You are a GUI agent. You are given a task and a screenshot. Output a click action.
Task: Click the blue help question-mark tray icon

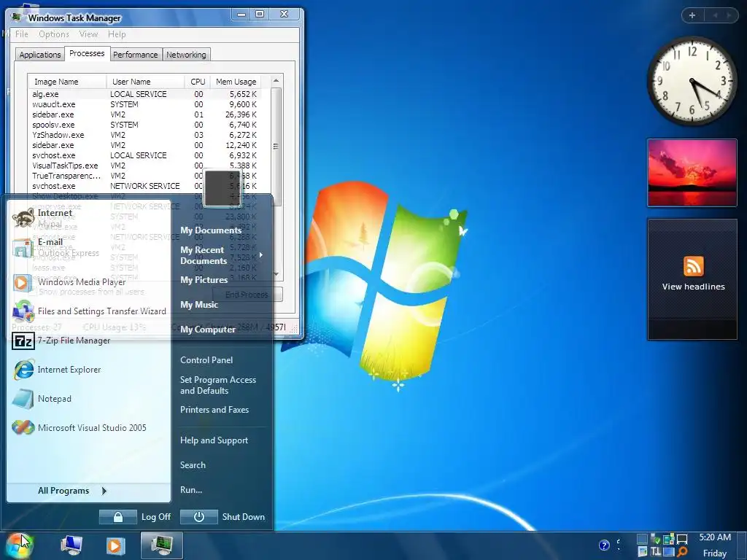[604, 545]
